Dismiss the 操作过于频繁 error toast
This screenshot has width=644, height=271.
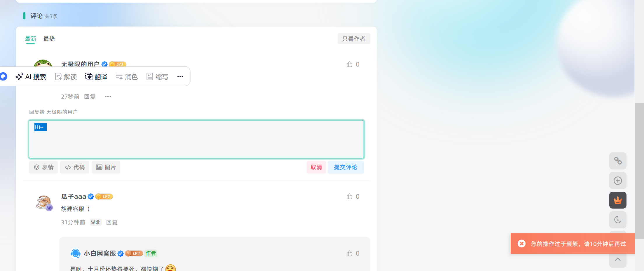[522, 244]
